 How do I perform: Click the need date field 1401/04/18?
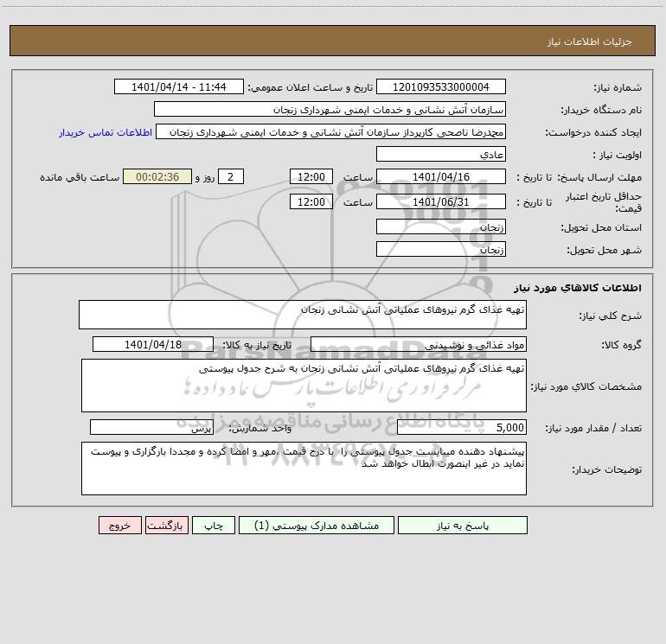(x=153, y=344)
